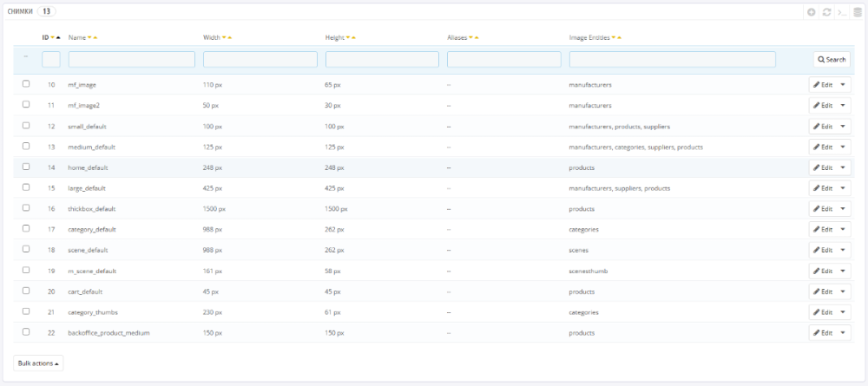Edit the large_default image type
The height and width of the screenshot is (386, 868).
click(822, 188)
